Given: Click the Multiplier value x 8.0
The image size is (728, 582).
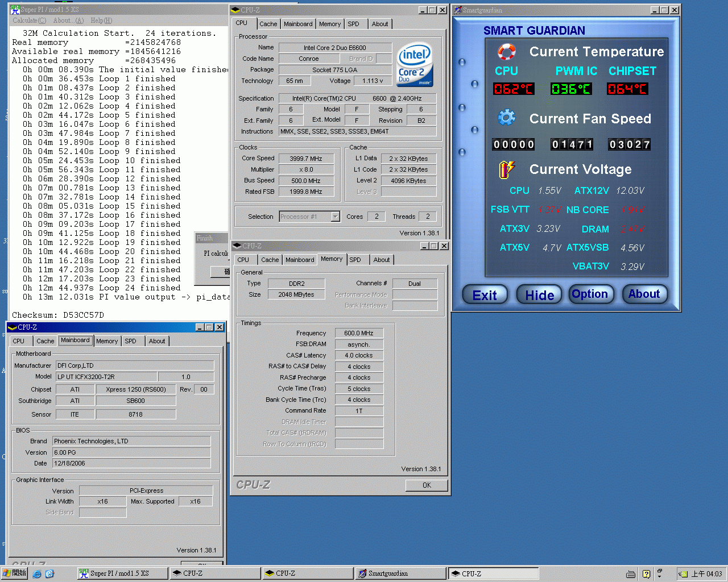Looking at the screenshot, I should (x=306, y=169).
